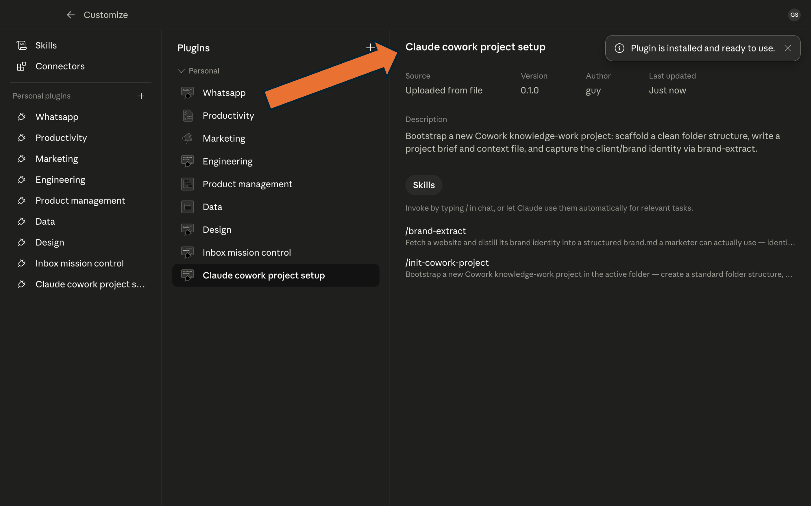Click plug icon beside Engineering in sidebar
This screenshot has width=812, height=506.
(x=22, y=180)
